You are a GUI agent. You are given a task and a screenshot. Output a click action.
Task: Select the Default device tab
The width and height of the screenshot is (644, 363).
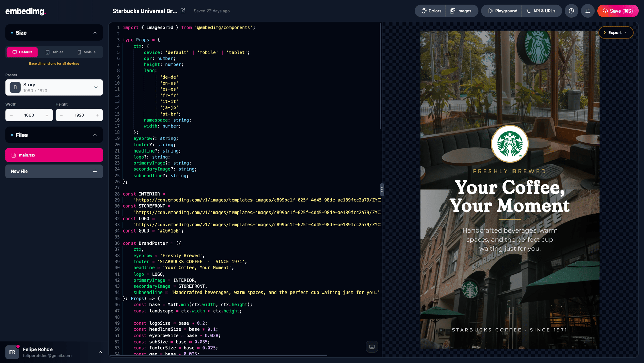22,52
